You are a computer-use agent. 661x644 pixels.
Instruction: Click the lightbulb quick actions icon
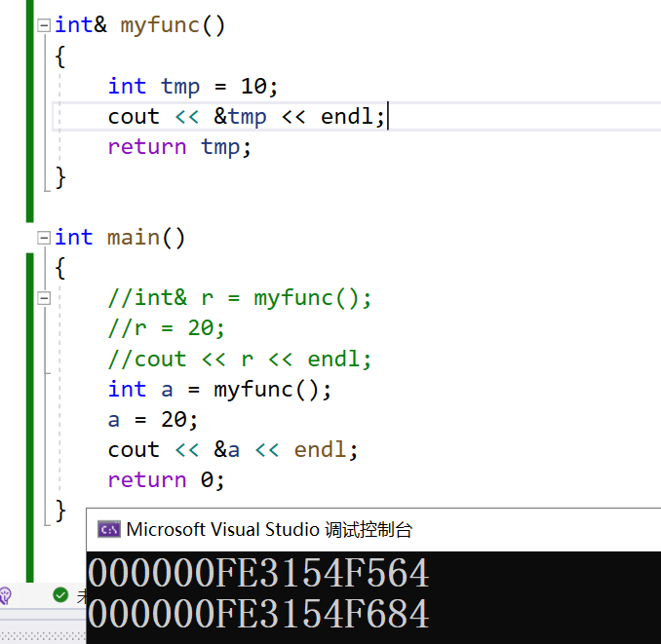pos(6,596)
